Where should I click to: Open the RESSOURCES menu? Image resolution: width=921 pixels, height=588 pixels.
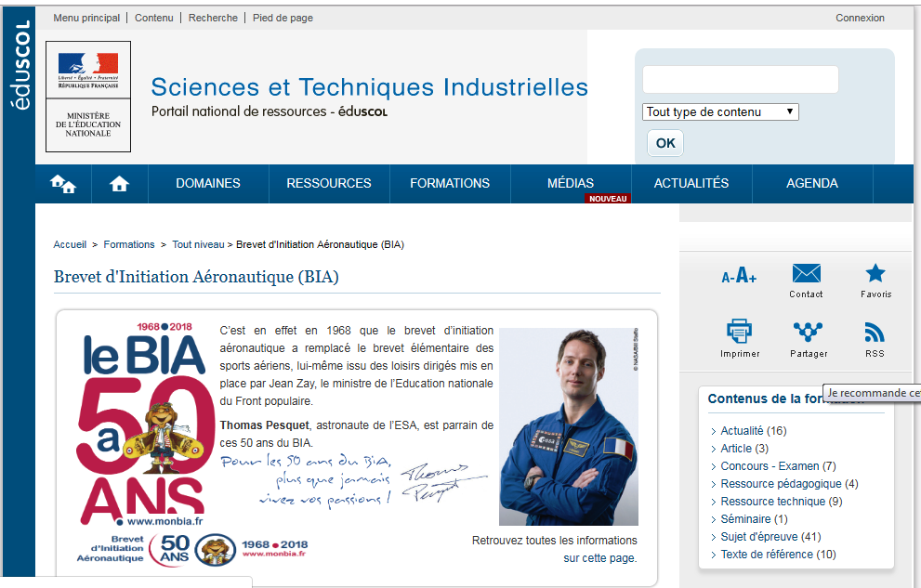[329, 184]
